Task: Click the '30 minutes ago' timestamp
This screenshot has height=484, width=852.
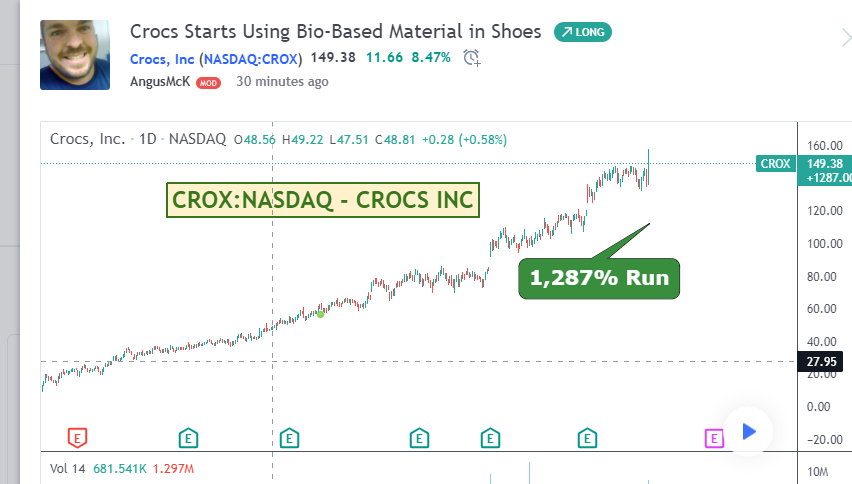Action: [282, 81]
